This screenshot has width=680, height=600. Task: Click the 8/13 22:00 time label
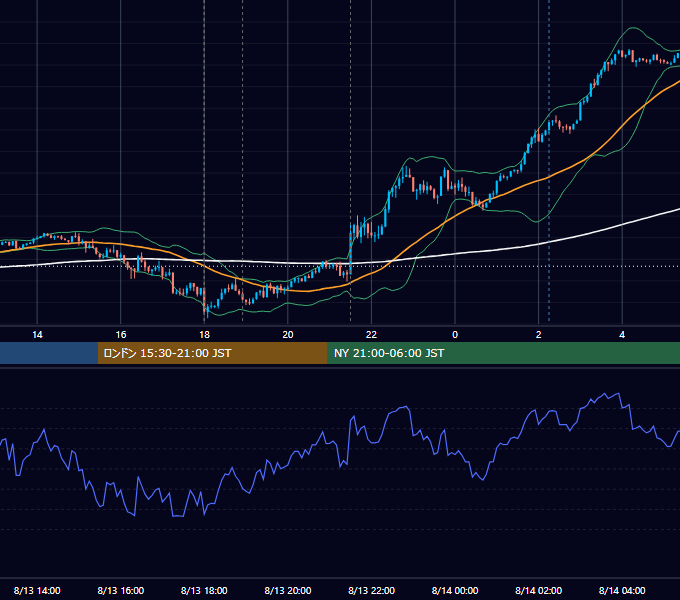(372, 590)
